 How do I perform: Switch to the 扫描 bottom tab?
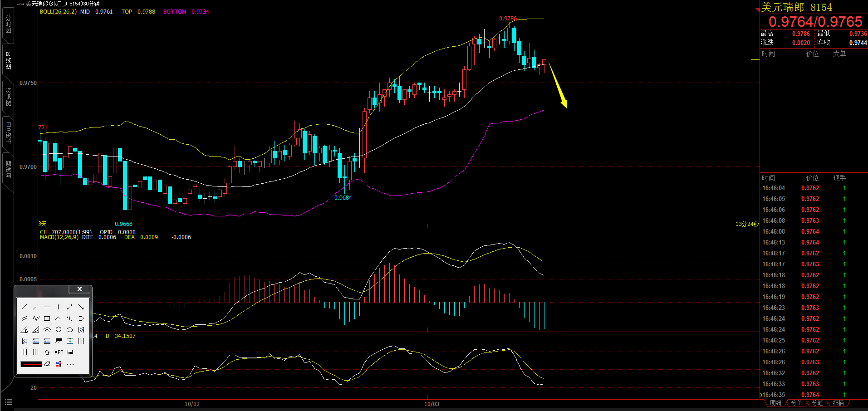tap(838, 403)
